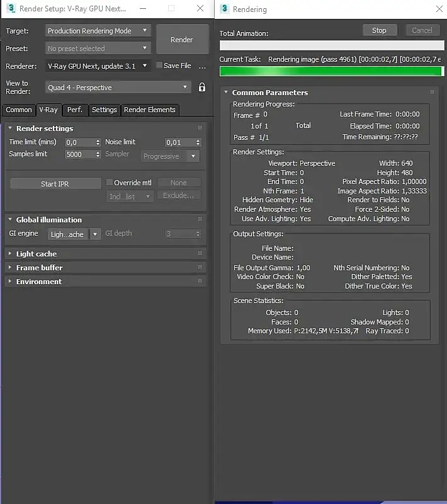
Task: Click the Time limit spinner arrows
Action: point(98,142)
